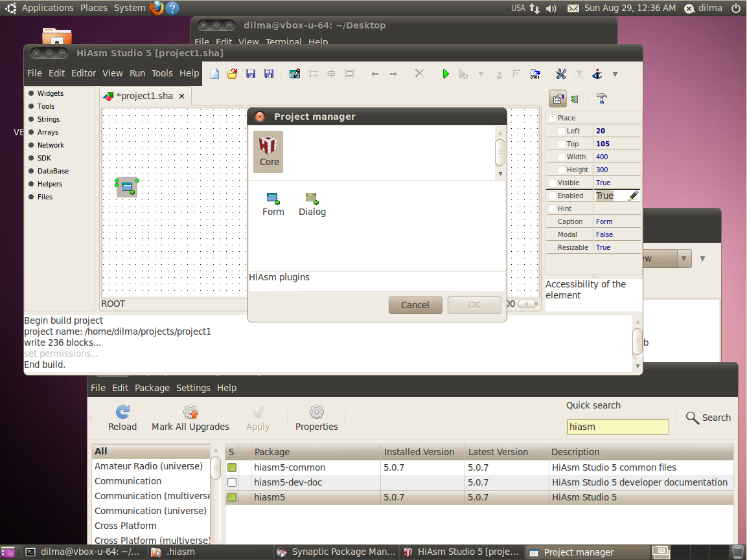Click the wrench and screwdriver tools icon

(561, 74)
